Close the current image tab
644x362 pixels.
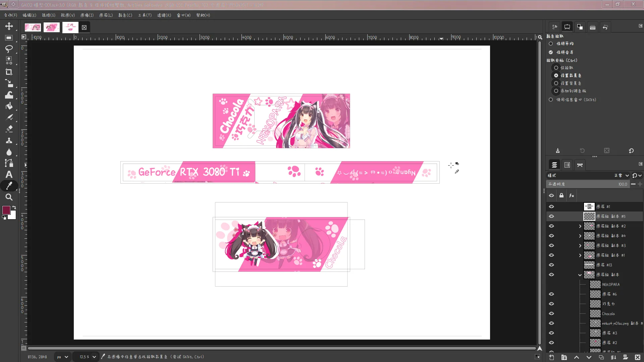coord(84,27)
